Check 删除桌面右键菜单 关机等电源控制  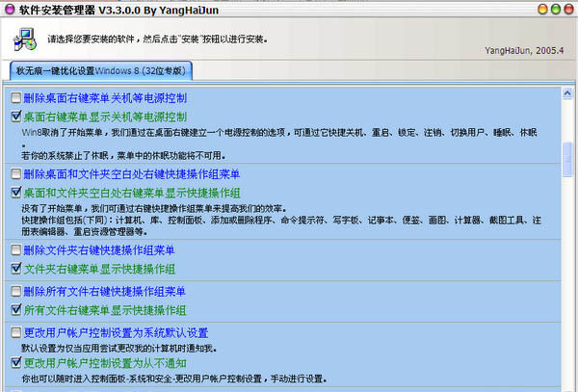point(15,98)
